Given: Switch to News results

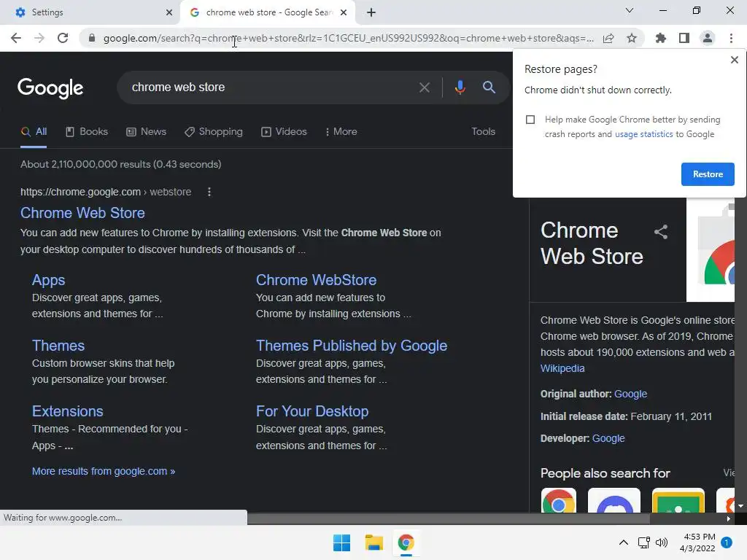Looking at the screenshot, I should pyautogui.click(x=146, y=132).
